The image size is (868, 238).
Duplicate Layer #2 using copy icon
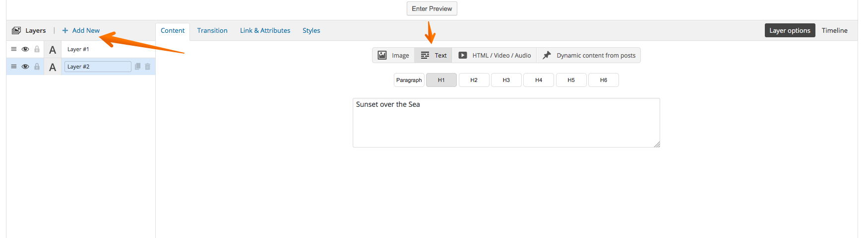point(138,67)
